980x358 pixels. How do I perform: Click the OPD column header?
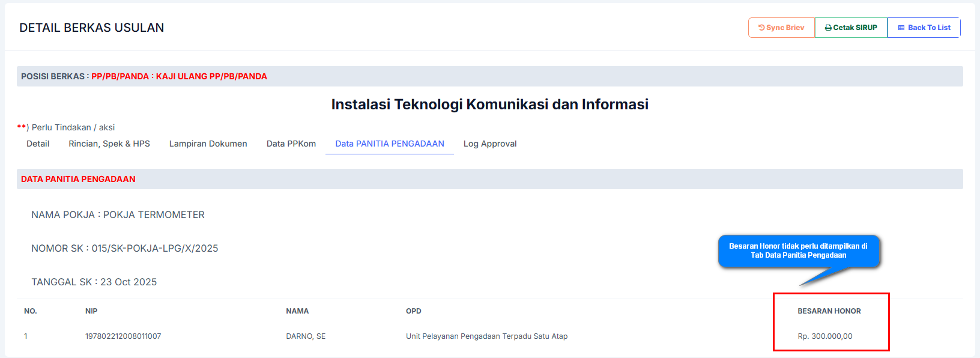point(413,311)
